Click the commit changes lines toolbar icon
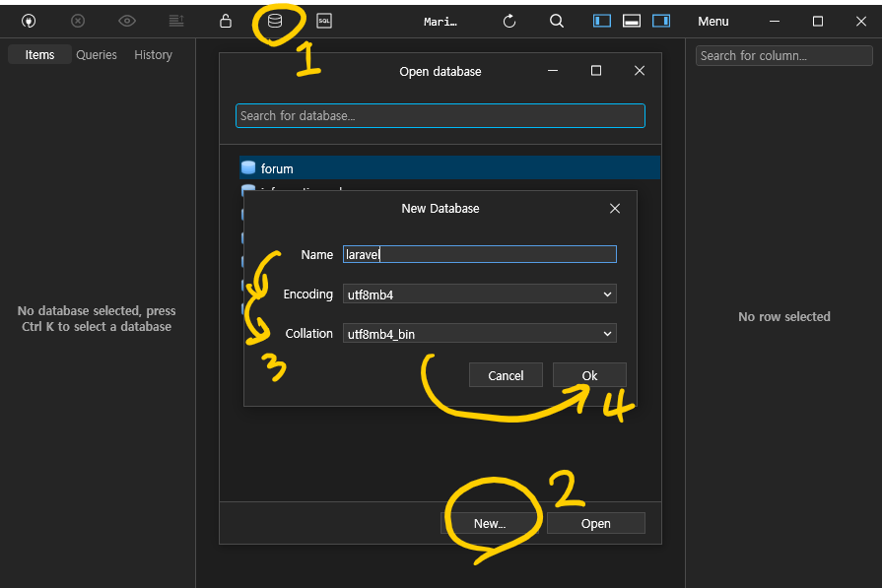882x588 pixels. pyautogui.click(x=176, y=22)
